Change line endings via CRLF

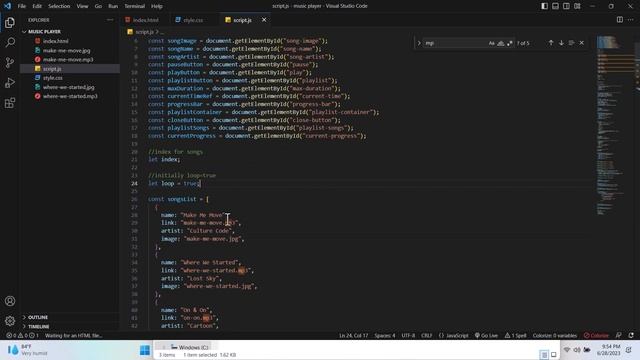tap(427, 336)
